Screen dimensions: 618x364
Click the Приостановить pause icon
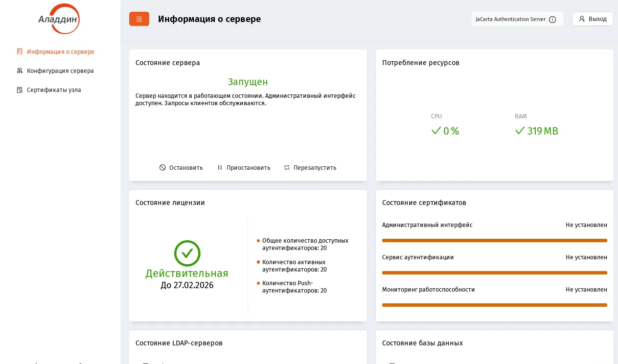click(x=220, y=167)
